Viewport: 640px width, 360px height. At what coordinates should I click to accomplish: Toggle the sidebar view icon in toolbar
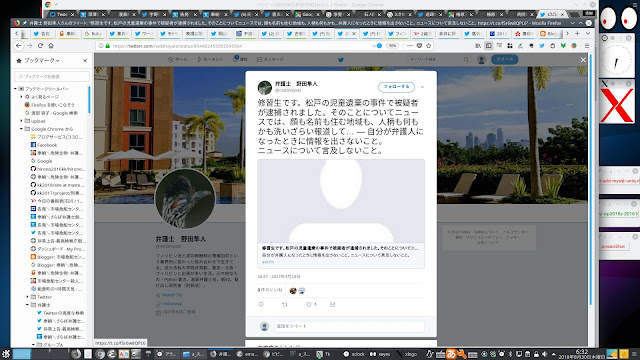click(x=489, y=46)
